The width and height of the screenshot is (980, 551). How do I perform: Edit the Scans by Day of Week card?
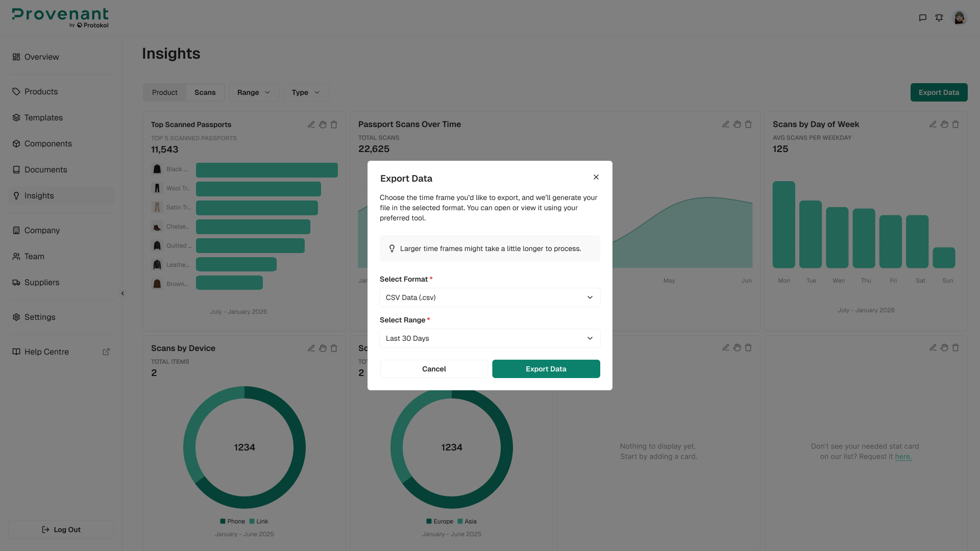(933, 124)
